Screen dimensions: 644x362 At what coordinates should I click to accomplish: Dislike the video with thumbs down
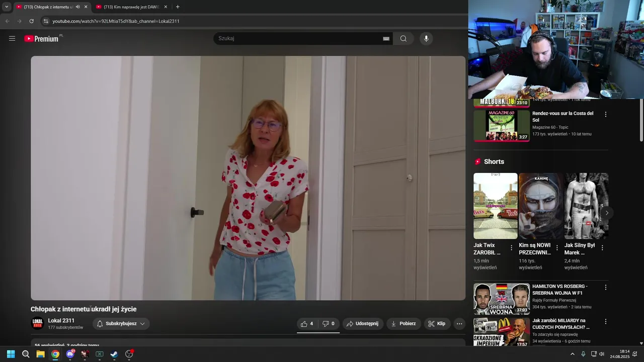(329, 324)
